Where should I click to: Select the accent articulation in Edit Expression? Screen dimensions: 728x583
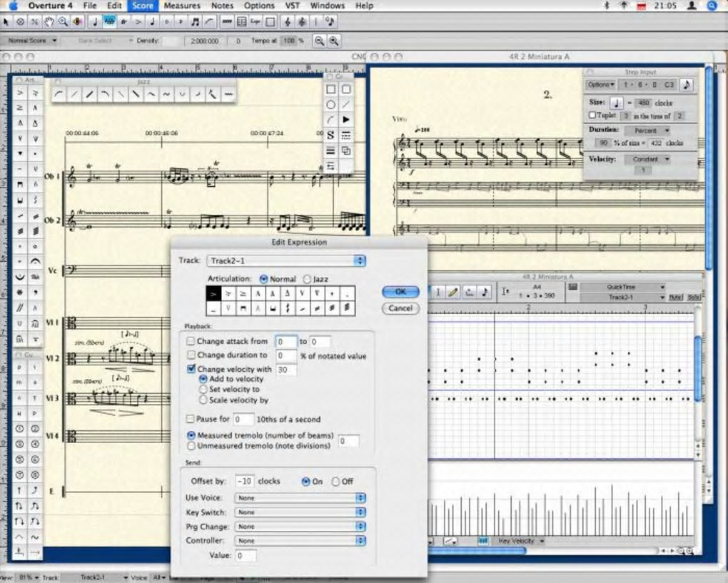click(x=214, y=293)
